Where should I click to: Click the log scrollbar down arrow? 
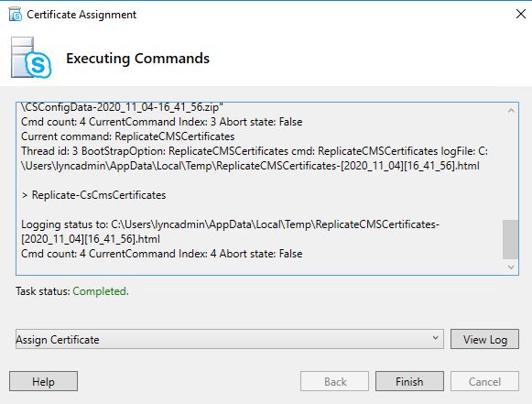coord(511,267)
